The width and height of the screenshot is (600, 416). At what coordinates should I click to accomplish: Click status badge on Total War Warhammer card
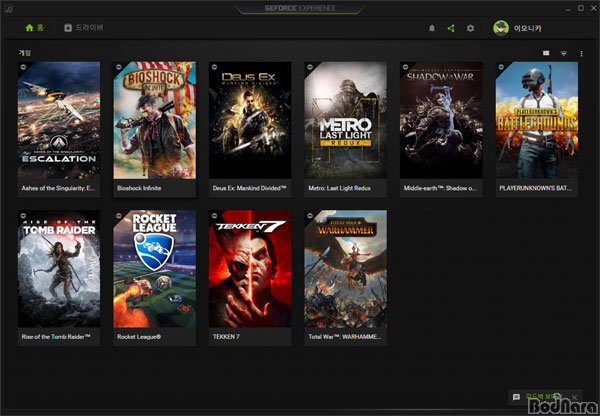point(310,215)
